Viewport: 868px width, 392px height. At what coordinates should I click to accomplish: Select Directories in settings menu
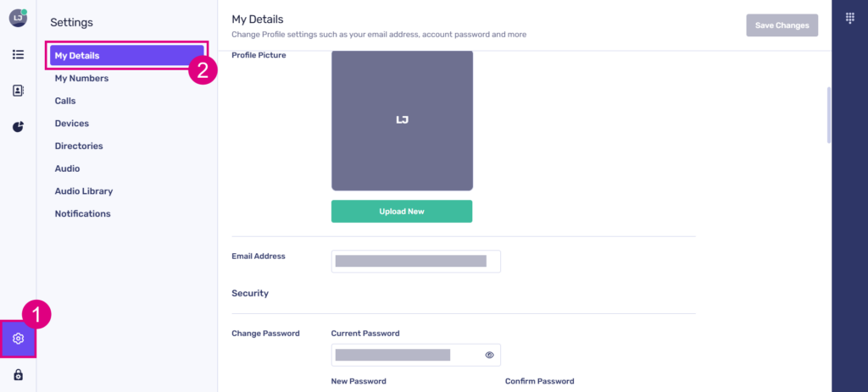(x=79, y=146)
